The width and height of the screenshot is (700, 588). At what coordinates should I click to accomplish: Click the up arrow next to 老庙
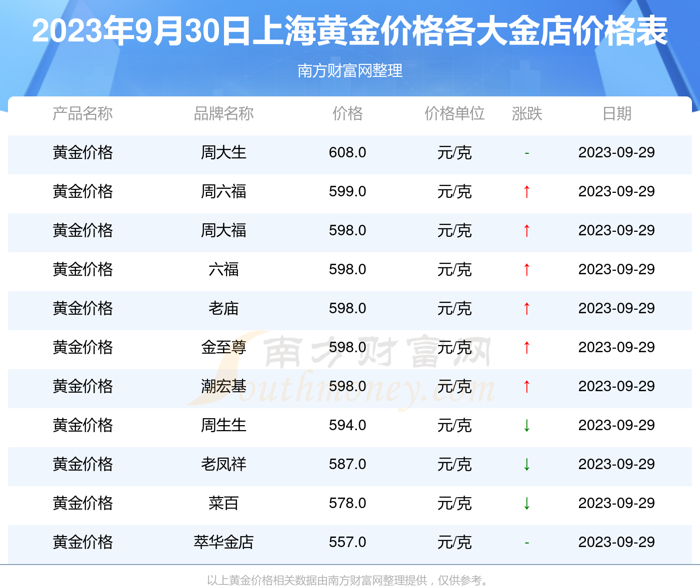click(526, 308)
